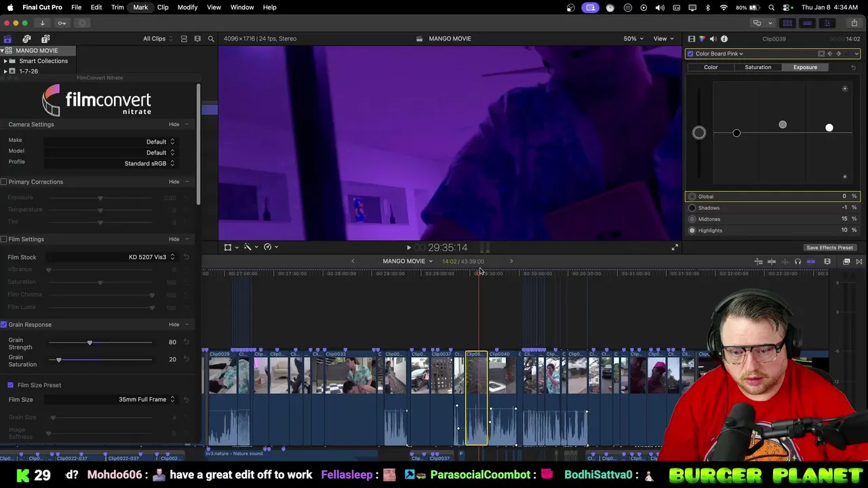Viewport: 868px width, 488px height.
Task: Switch to Color tab
Action: [x=711, y=67]
